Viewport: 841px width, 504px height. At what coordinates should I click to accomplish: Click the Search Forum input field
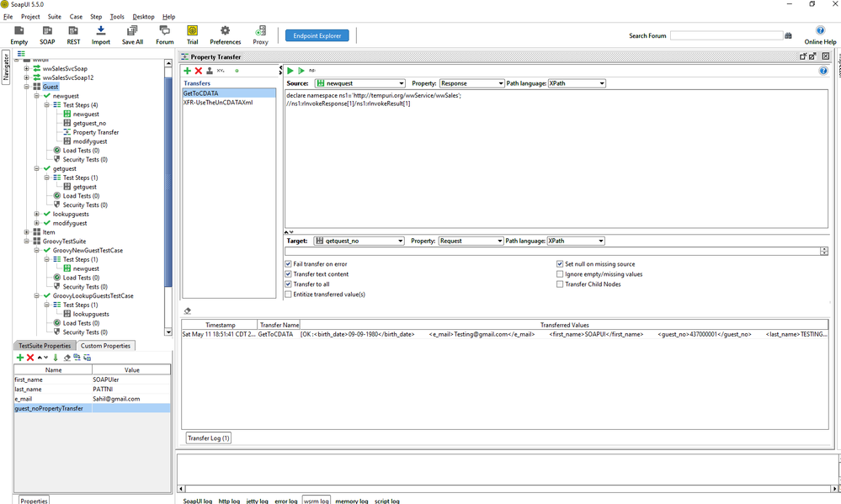[727, 35]
